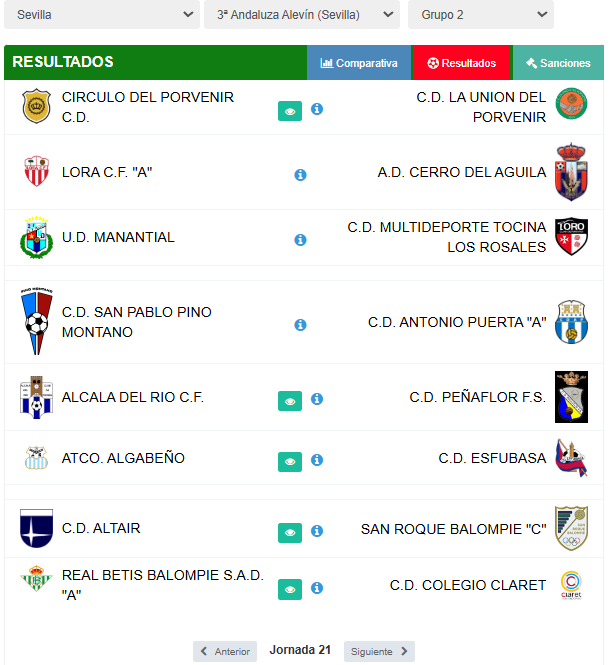Viewport: 612px width, 665px height.
Task: Select the Sanciones tab
Action: (x=558, y=63)
